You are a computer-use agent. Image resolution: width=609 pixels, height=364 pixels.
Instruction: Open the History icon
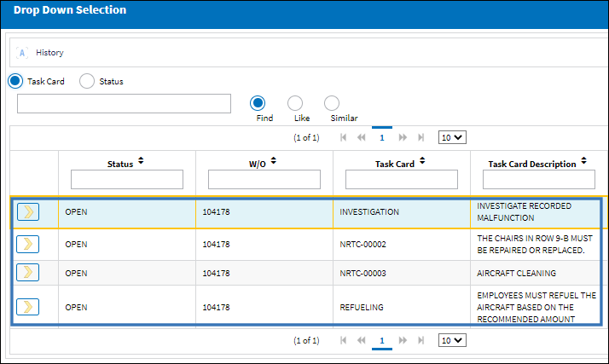click(x=22, y=53)
